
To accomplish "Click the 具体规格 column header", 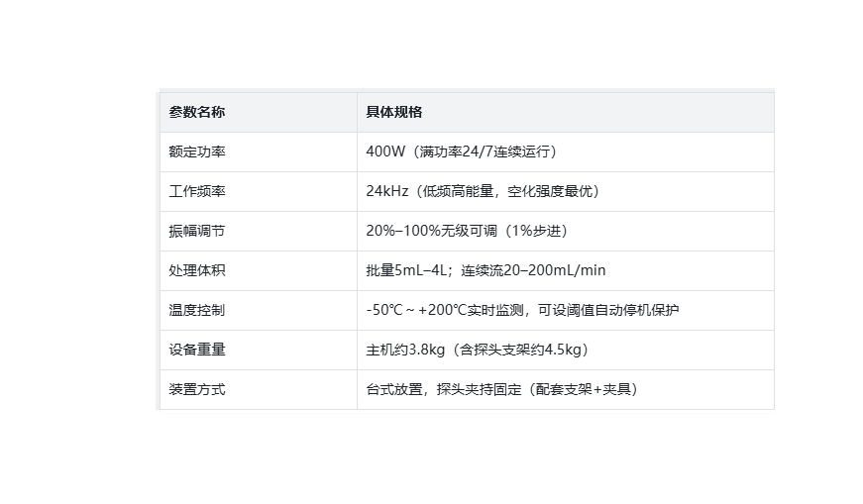I will click(394, 112).
